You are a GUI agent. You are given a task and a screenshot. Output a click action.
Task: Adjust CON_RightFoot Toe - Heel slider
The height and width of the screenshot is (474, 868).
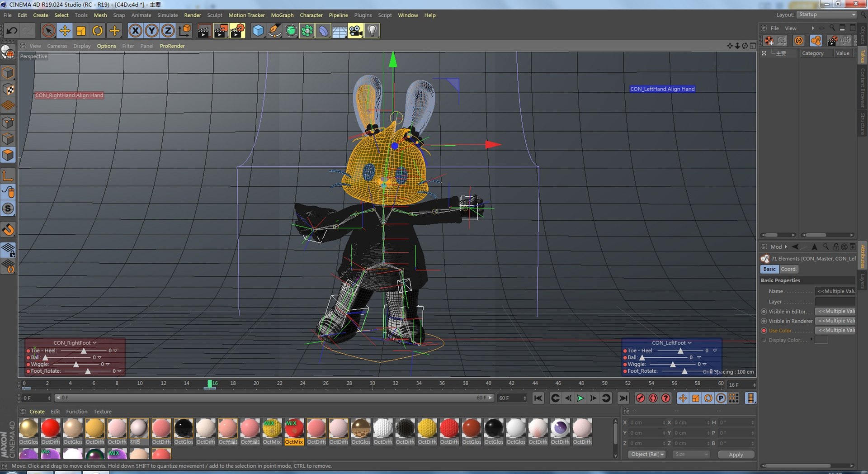click(83, 351)
